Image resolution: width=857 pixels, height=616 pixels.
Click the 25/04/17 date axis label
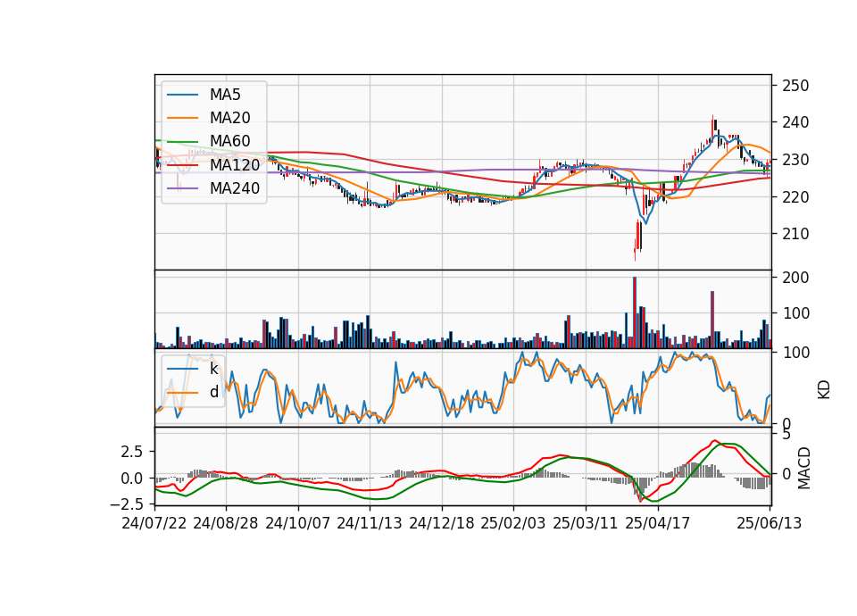coord(658,523)
